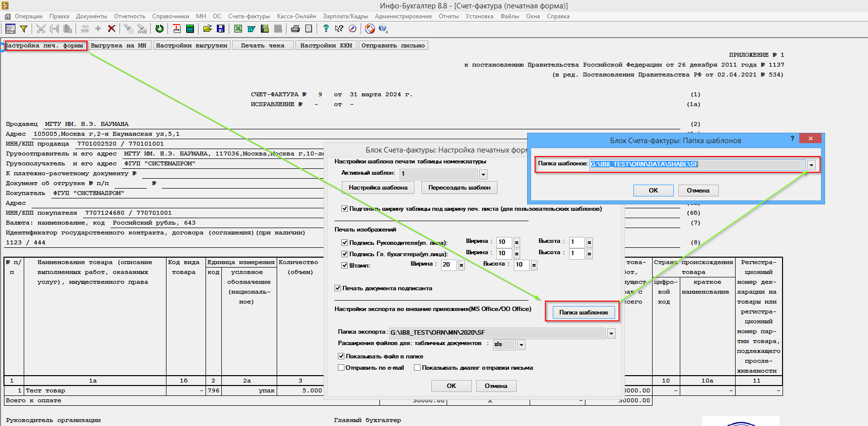The image size is (868, 426).
Task: Open the Счета-фактуры menu
Action: [x=249, y=16]
